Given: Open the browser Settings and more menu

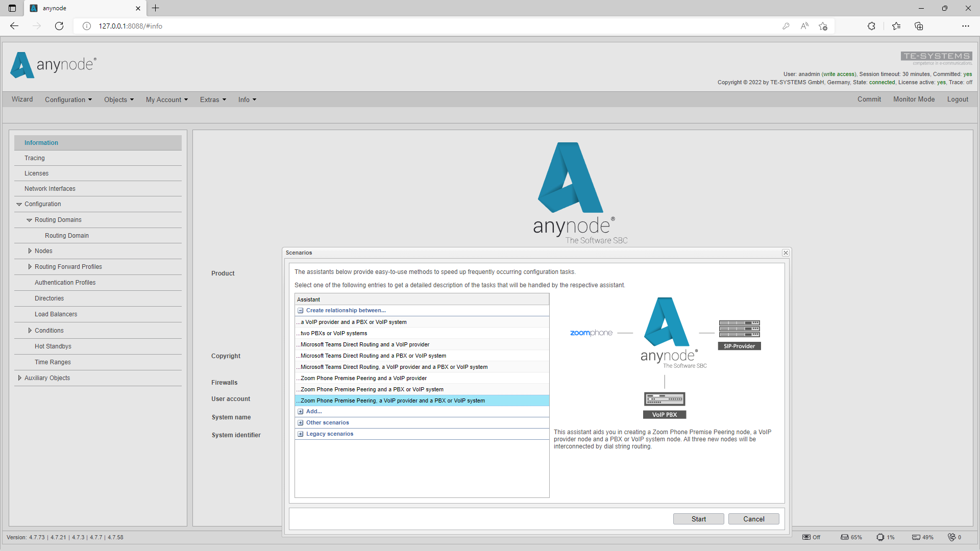Looking at the screenshot, I should (966, 26).
